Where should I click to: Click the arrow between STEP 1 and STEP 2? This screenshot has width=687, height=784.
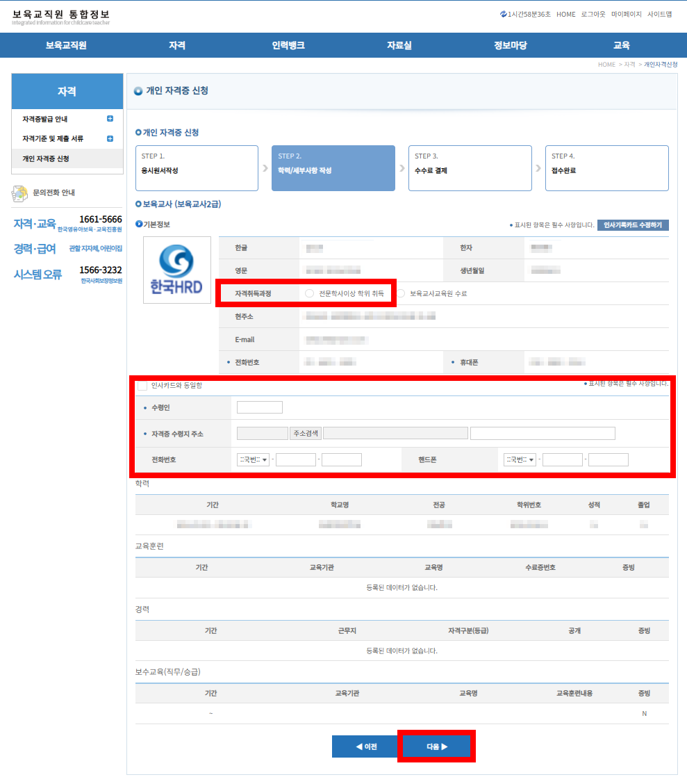[x=265, y=168]
